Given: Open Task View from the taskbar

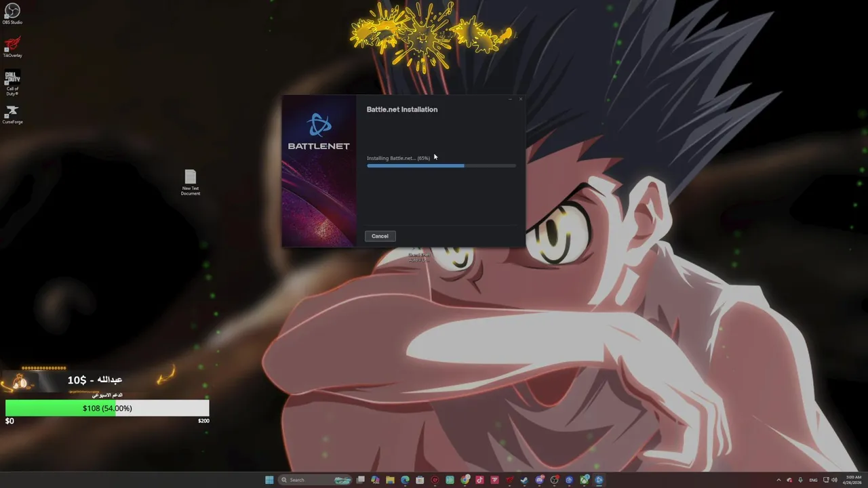Looking at the screenshot, I should [x=360, y=480].
